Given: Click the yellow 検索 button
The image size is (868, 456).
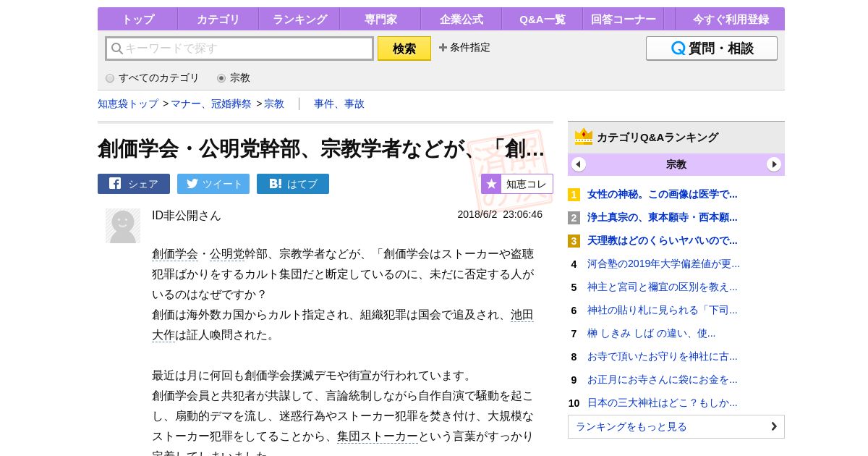Looking at the screenshot, I should [404, 48].
